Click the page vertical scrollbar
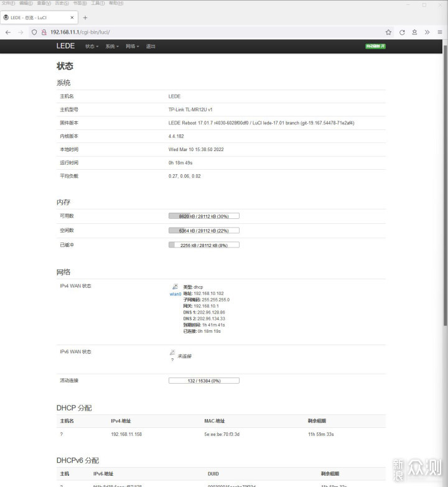Screen dimensions: 448x487 (446, 187)
